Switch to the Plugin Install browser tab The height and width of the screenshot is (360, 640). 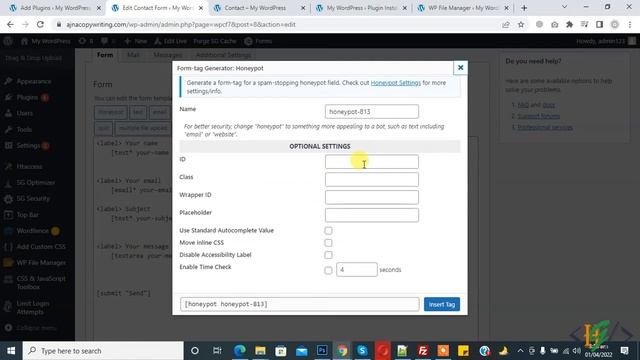point(362,8)
